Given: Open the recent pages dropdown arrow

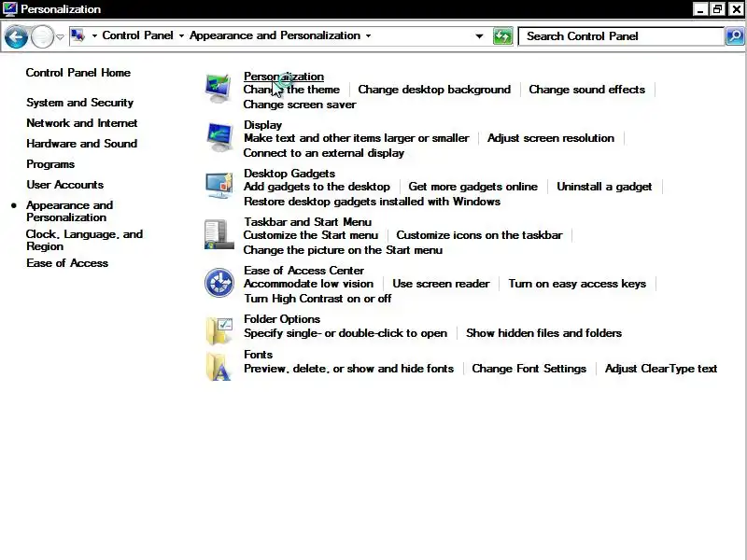Looking at the screenshot, I should (x=60, y=36).
